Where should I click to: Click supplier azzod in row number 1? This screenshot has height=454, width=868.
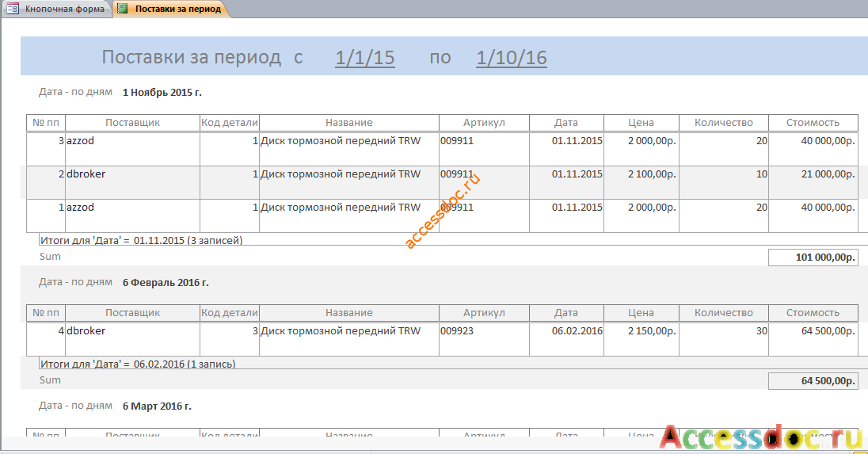coord(132,216)
